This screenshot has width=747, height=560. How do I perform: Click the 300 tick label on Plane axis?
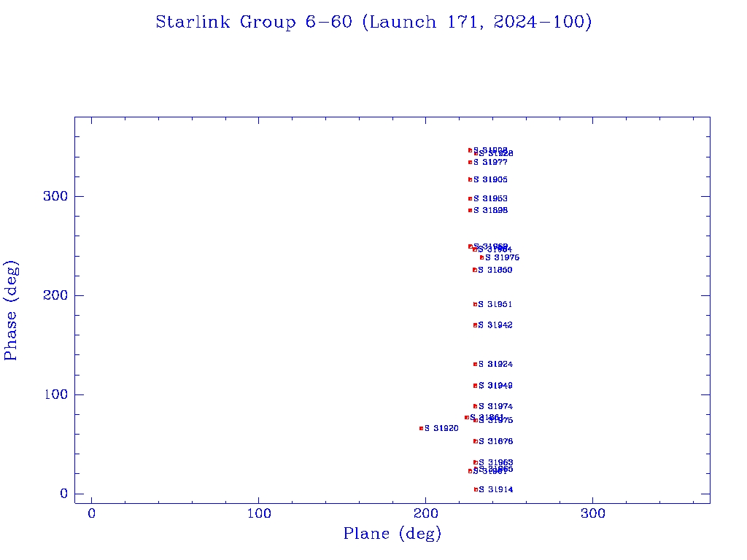[x=593, y=513]
